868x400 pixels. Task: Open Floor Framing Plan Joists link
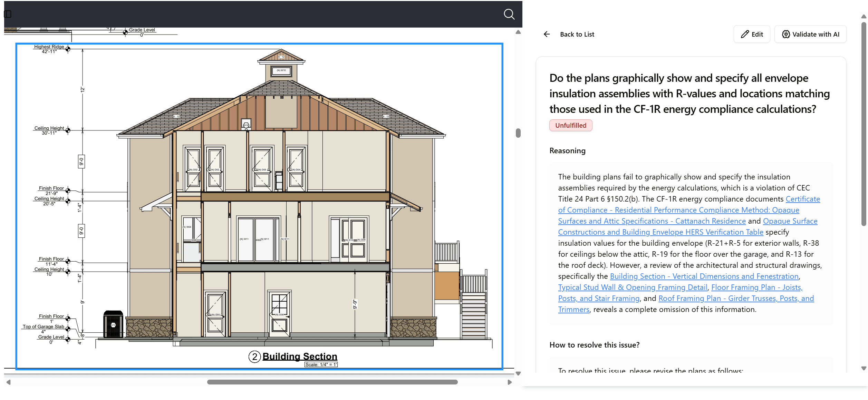tap(680, 293)
